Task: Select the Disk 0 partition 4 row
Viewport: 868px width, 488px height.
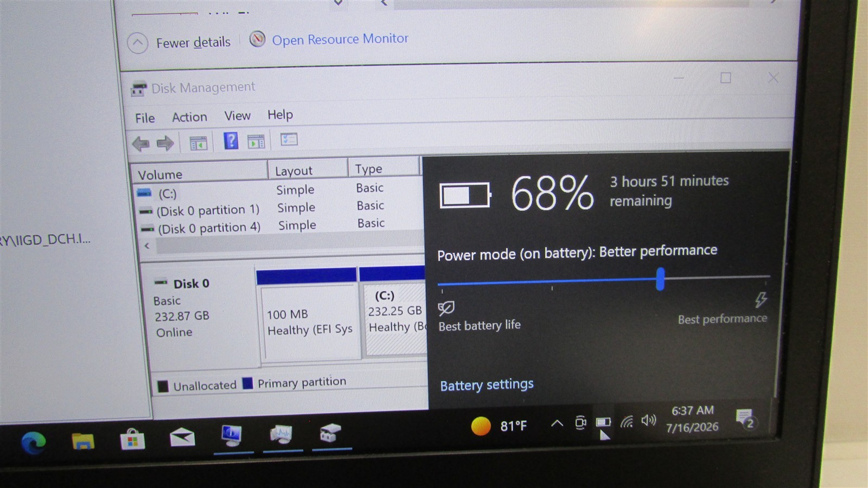Action: coord(280,227)
